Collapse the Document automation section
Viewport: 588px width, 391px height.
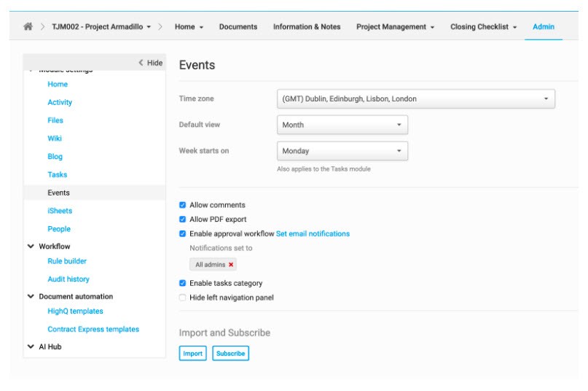pos(31,297)
